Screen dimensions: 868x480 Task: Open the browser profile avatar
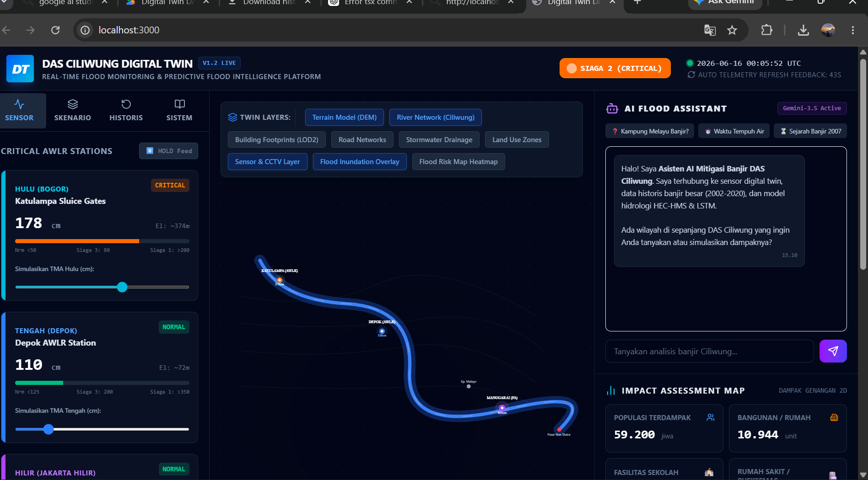click(x=828, y=30)
